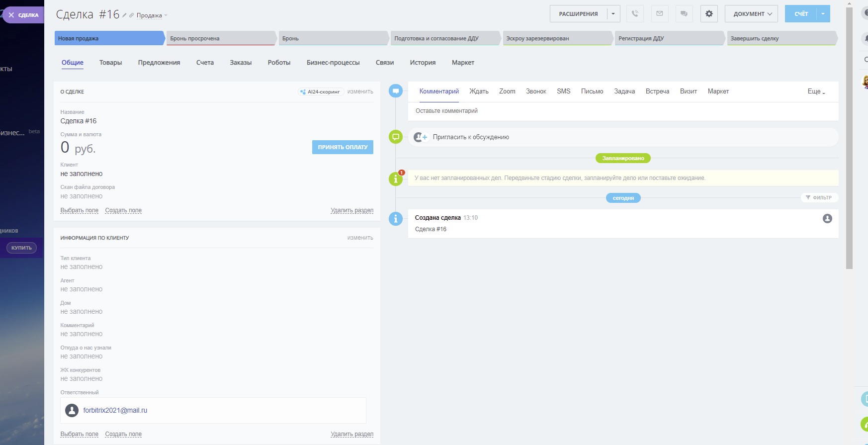Choose the SMS timeline action
The height and width of the screenshot is (445, 868).
coord(564,91)
